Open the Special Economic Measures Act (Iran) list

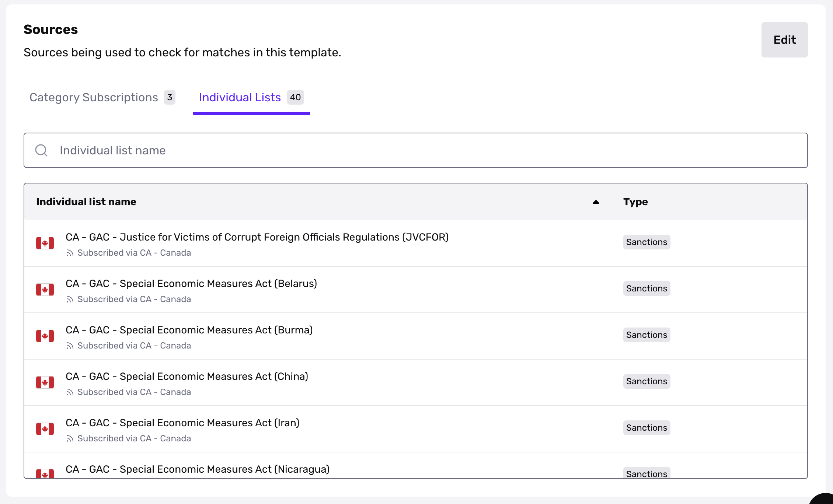click(182, 423)
